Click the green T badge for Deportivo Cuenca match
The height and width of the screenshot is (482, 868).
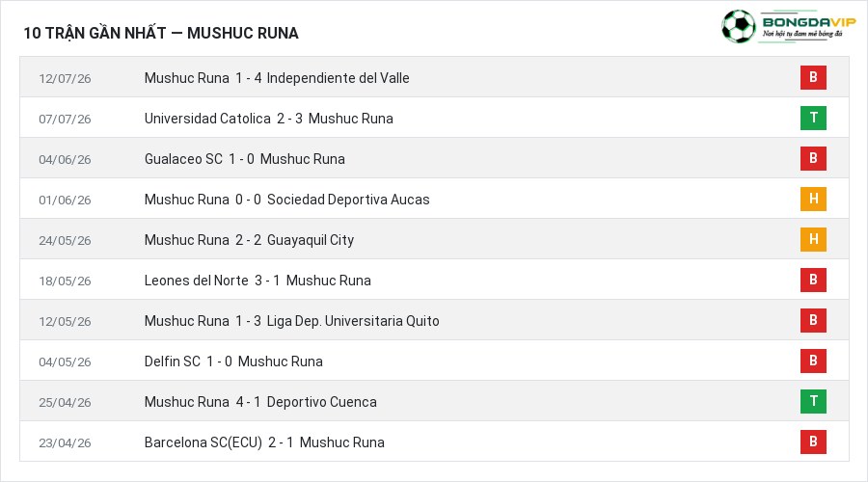coord(813,401)
